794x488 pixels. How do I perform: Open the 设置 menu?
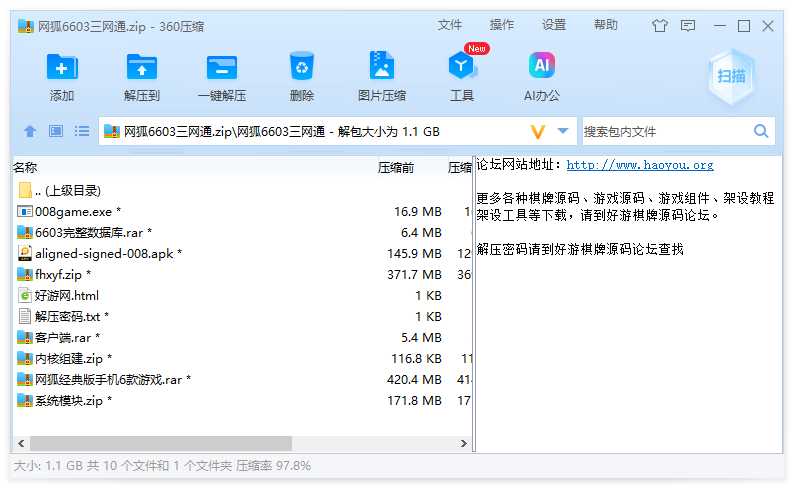pyautogui.click(x=553, y=25)
